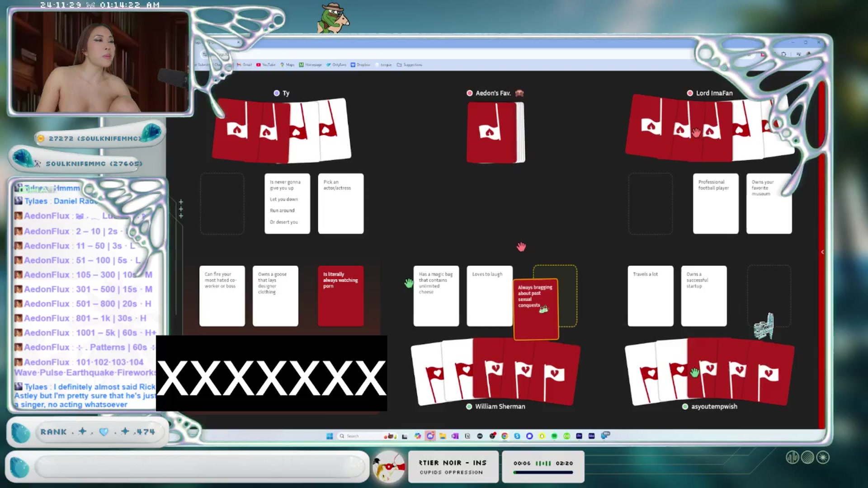Open the Dropbox bookmark
The height and width of the screenshot is (488, 868).
click(361, 65)
